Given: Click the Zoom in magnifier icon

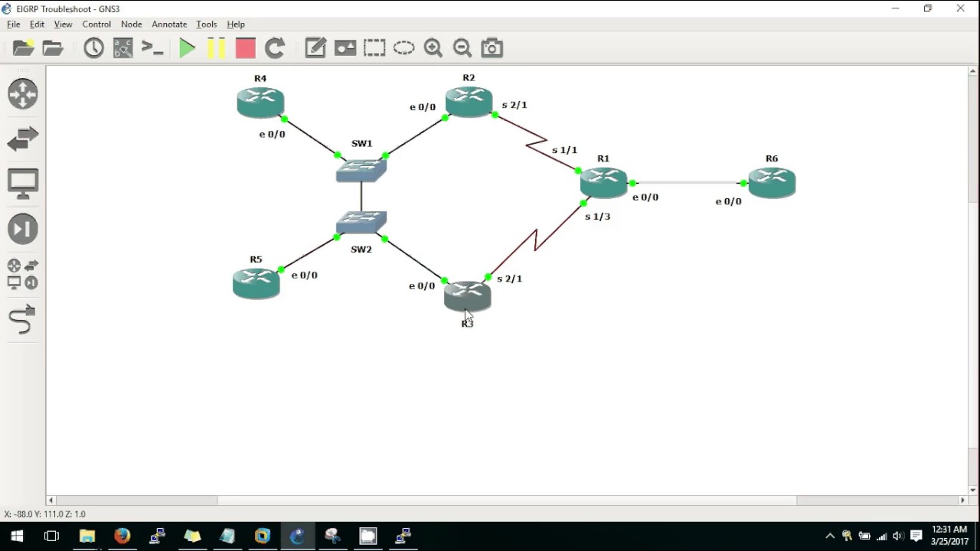Looking at the screenshot, I should point(433,48).
